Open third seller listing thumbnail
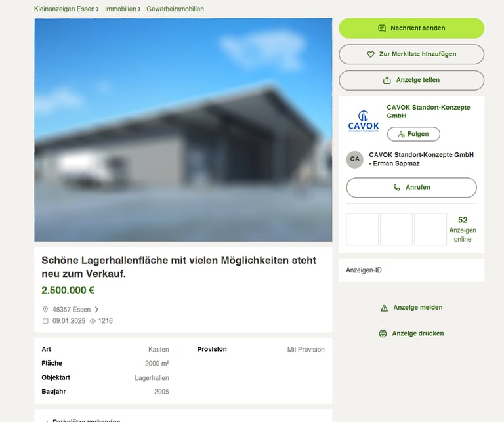Image resolution: width=504 pixels, height=422 pixels. [430, 229]
